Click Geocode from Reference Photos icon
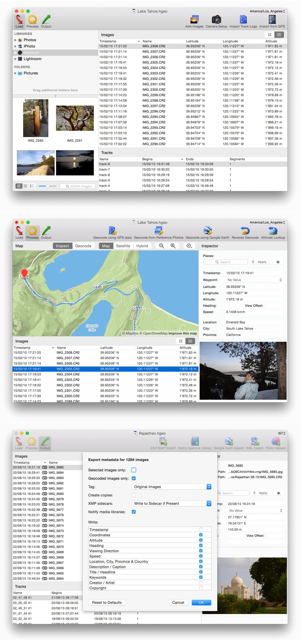This screenshot has height=644, width=301. (158, 231)
